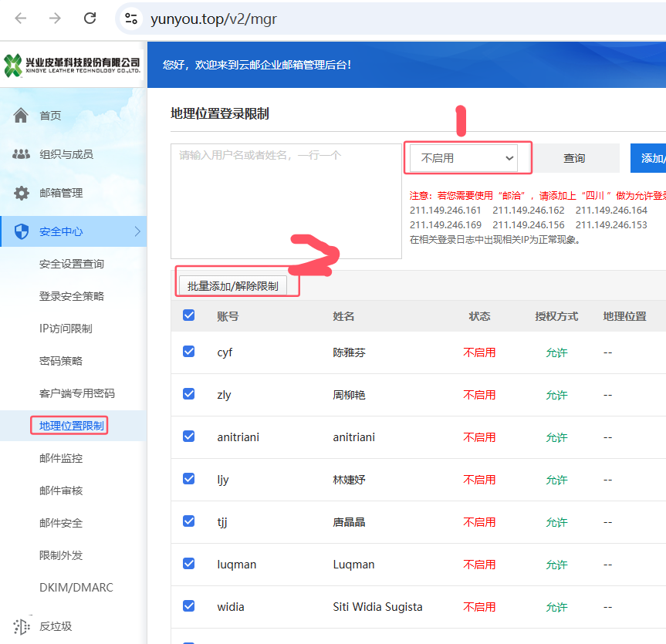This screenshot has height=644, width=666.
Task: Go to IP访问限制 in sidebar
Action: pyautogui.click(x=66, y=329)
